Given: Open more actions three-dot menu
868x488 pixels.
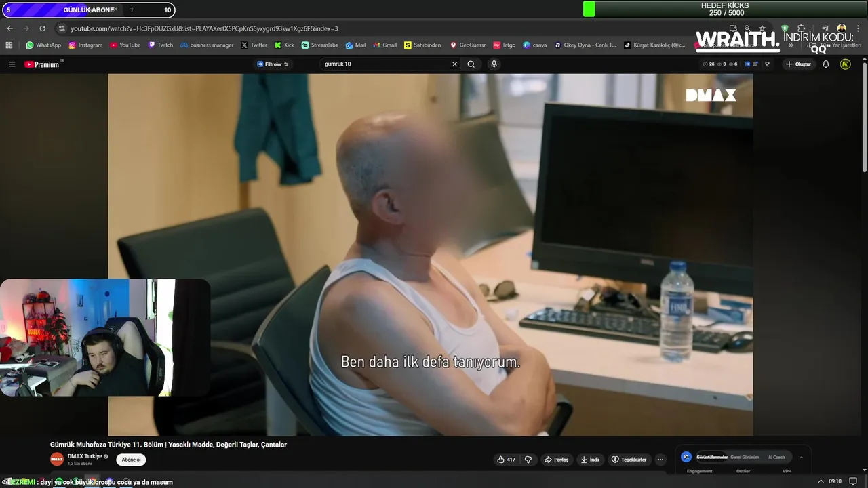Looking at the screenshot, I should tap(660, 460).
